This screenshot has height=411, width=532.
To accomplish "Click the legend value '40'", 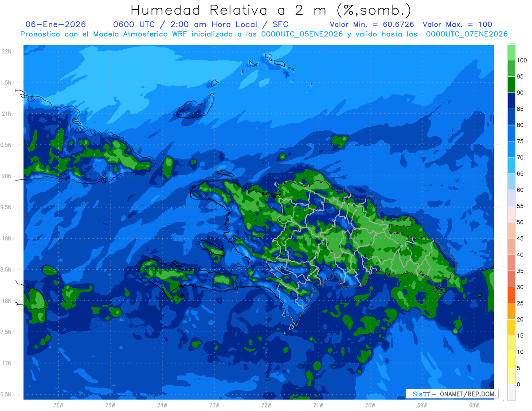I will 520,254.
